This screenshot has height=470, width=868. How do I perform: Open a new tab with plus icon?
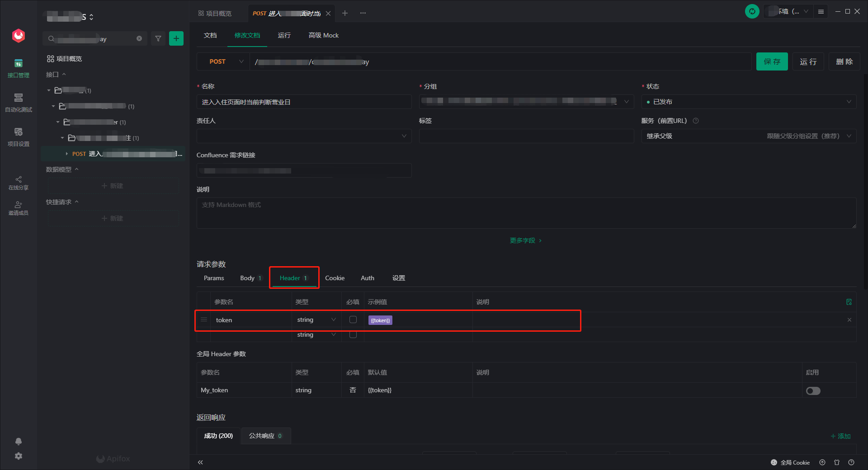click(x=345, y=13)
